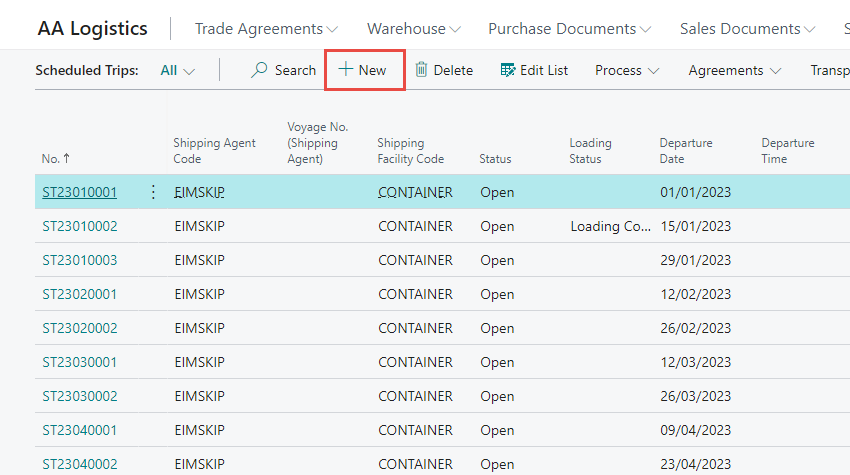This screenshot has height=475, width=850.
Task: Expand the Trade Agreements menu
Action: point(266,29)
